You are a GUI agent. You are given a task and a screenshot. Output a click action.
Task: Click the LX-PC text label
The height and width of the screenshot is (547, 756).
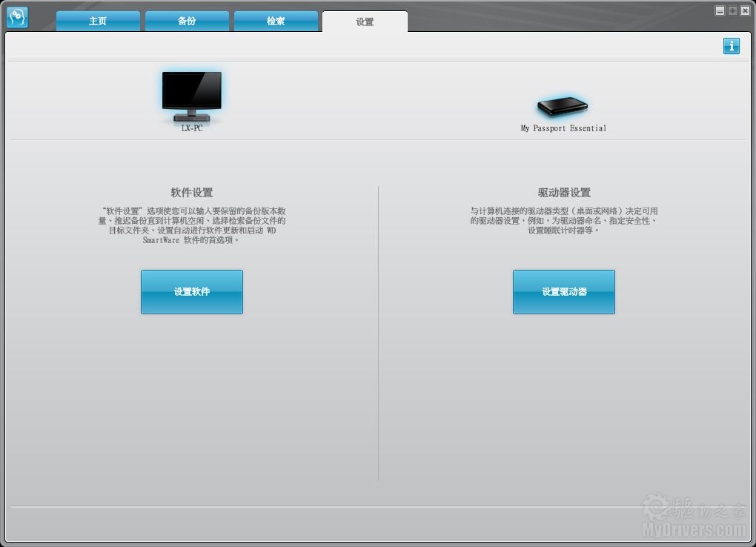pos(192,128)
